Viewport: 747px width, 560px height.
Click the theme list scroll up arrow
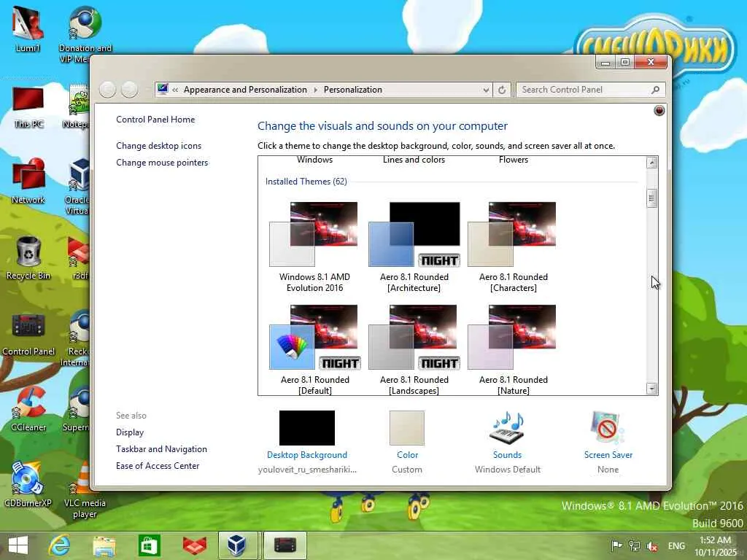(651, 163)
